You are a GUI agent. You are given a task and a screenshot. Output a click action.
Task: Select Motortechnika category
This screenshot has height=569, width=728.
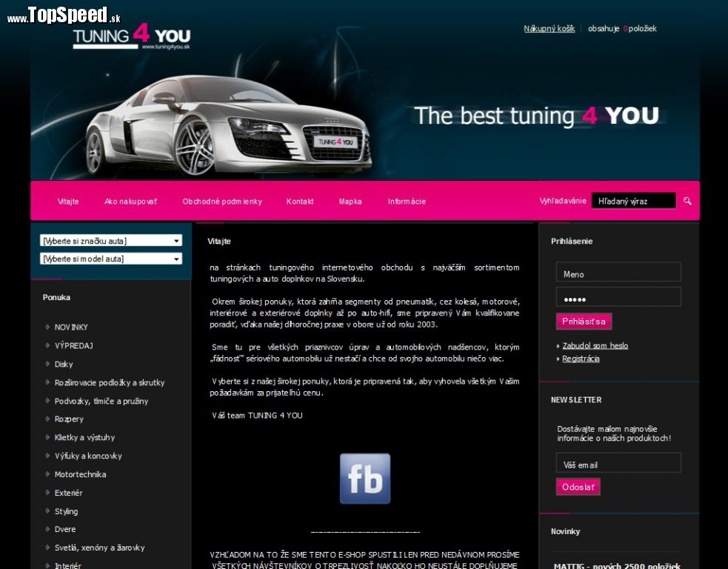pyautogui.click(x=80, y=474)
